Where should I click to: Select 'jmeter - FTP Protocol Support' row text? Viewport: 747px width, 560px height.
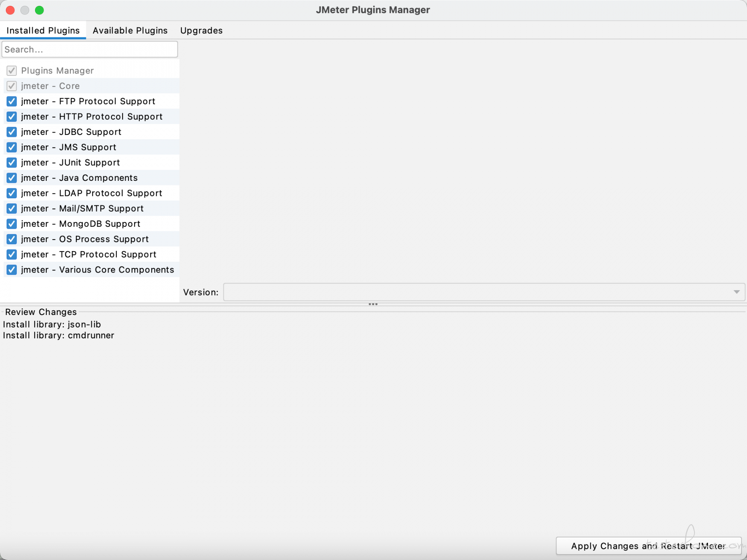tap(88, 101)
